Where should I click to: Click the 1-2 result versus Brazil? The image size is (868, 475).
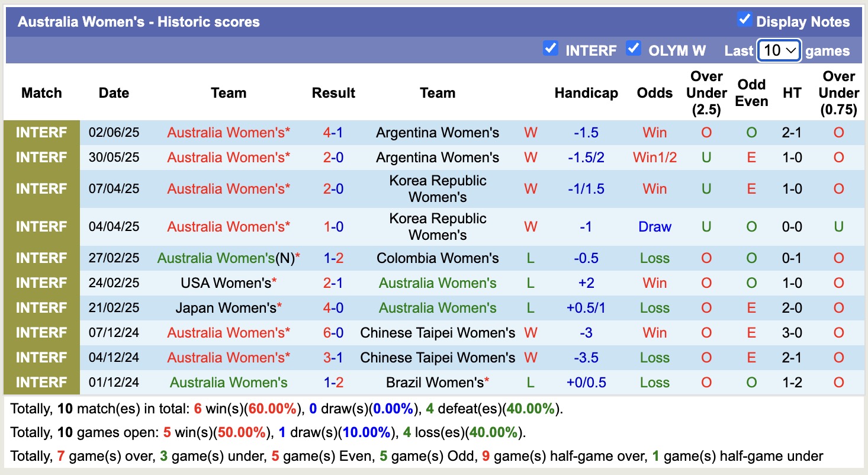point(333,383)
